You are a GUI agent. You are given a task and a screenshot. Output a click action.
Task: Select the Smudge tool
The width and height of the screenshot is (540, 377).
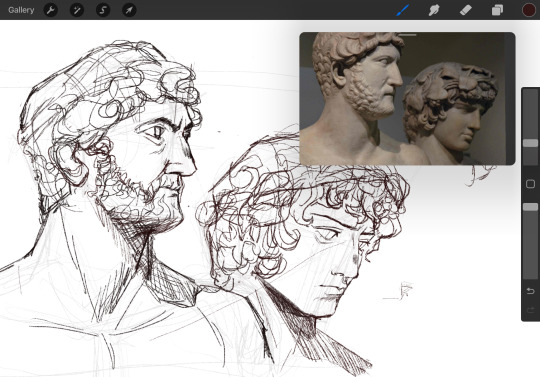[x=434, y=10]
